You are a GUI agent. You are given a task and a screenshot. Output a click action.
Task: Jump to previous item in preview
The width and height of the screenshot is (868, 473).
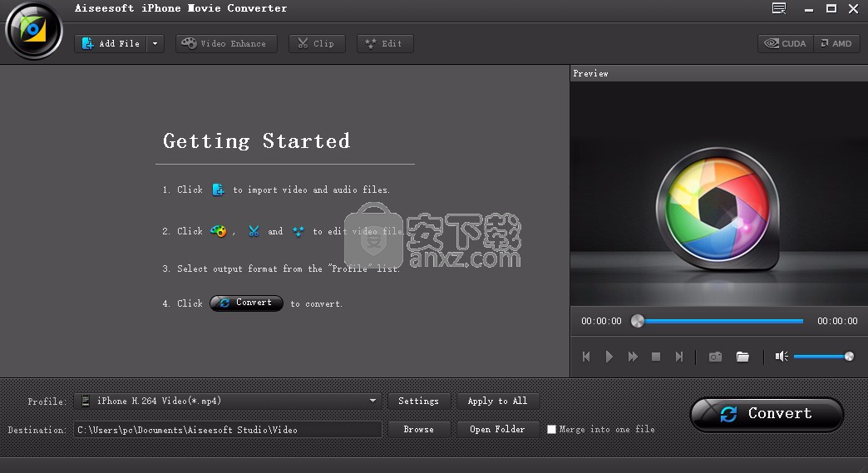coord(586,357)
